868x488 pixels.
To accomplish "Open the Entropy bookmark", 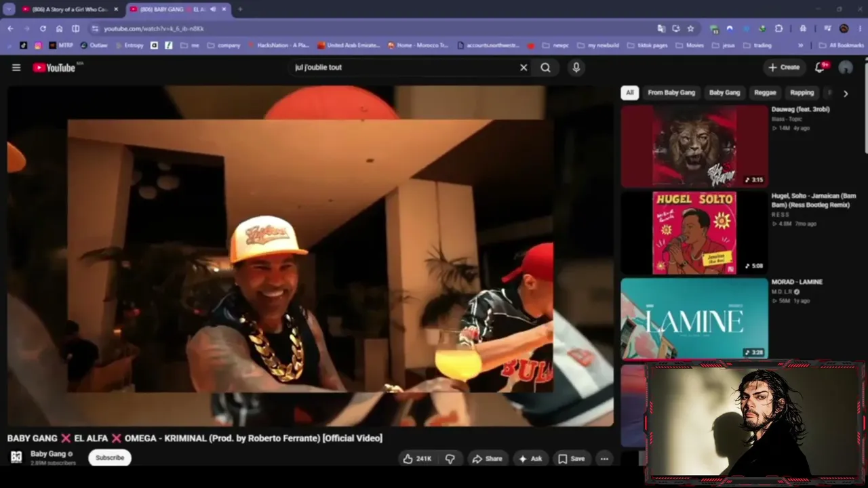I will (x=131, y=45).
